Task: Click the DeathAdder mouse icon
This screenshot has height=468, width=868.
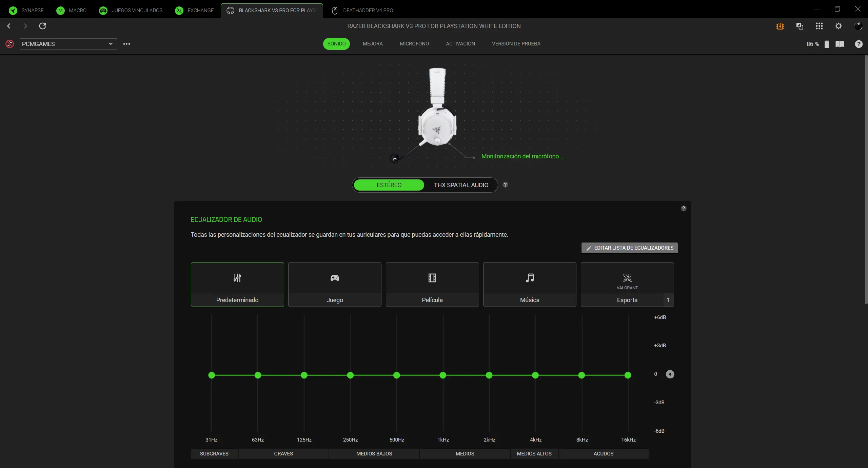Action: pos(335,11)
